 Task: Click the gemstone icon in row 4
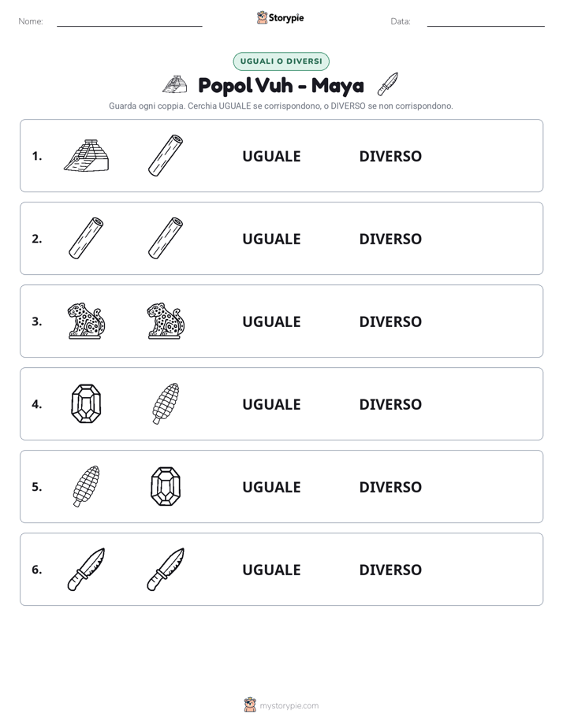[x=87, y=403]
